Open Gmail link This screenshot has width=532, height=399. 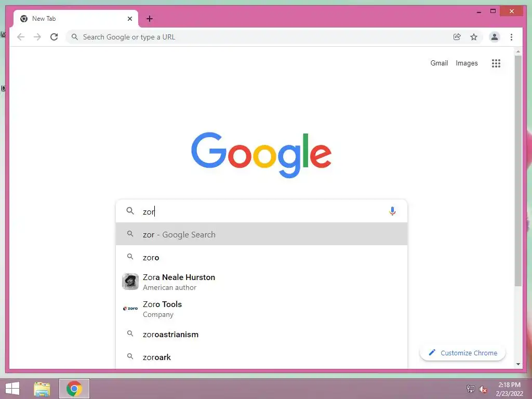pos(439,63)
